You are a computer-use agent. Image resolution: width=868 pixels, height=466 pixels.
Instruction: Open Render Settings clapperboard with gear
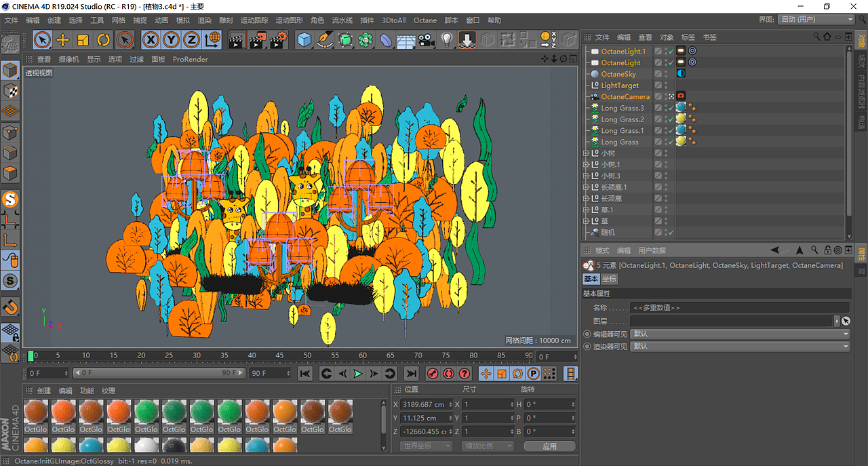click(278, 40)
